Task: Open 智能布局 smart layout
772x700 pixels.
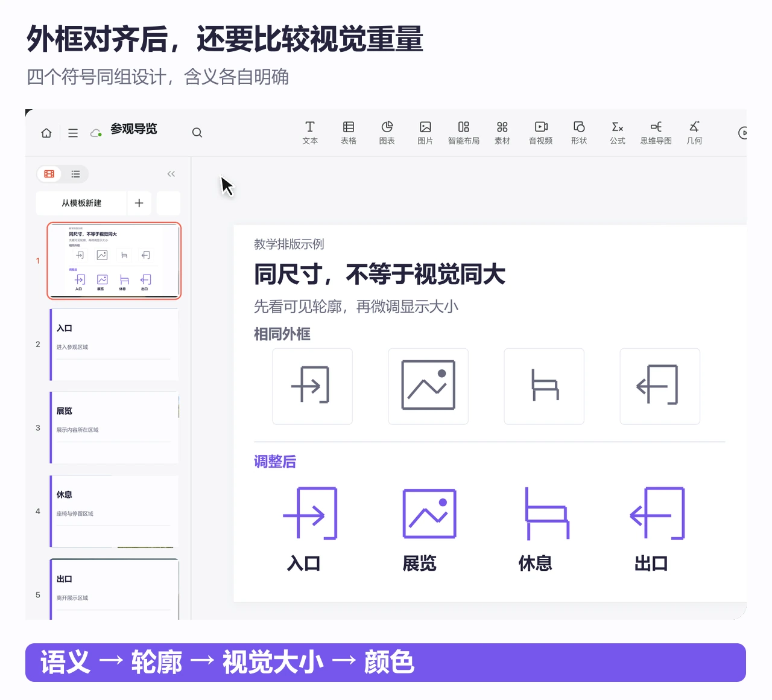Action: (x=464, y=133)
